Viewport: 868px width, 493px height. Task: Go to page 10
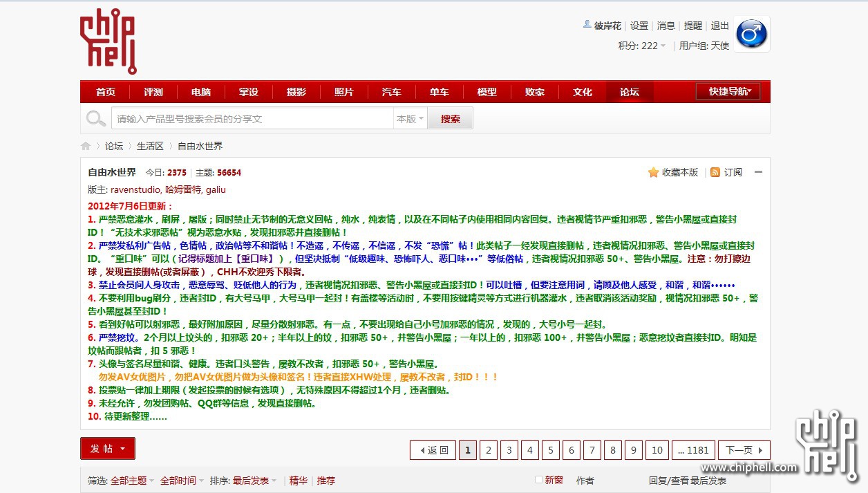point(657,450)
